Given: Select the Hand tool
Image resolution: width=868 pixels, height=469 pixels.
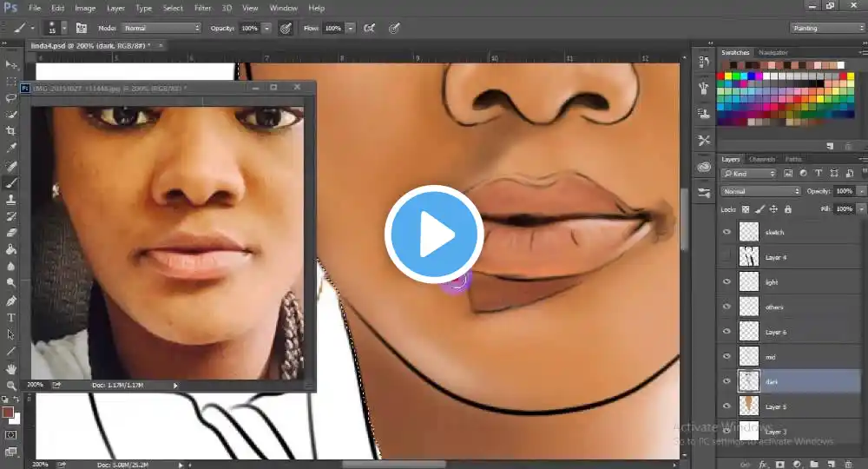Looking at the screenshot, I should (x=10, y=369).
